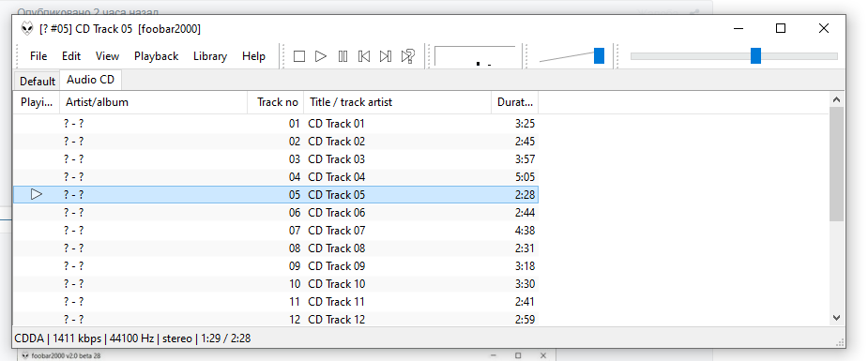
Task: Open the Edit menu
Action: coord(71,56)
